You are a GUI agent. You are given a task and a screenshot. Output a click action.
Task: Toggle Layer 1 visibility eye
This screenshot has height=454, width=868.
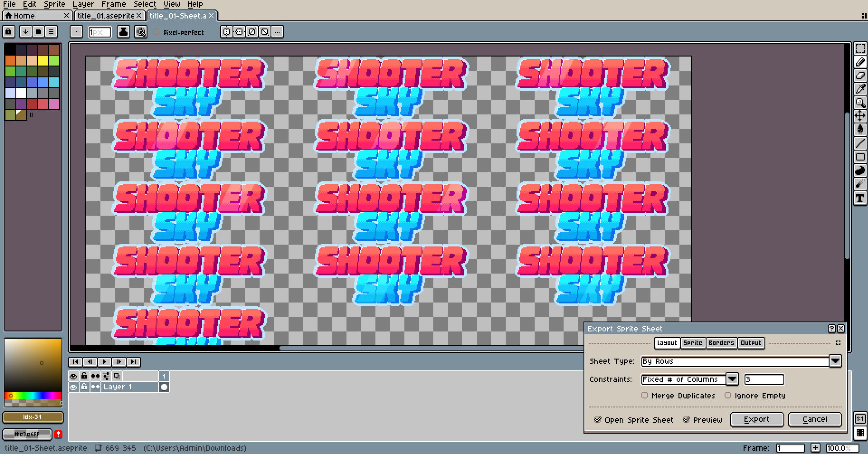point(73,387)
